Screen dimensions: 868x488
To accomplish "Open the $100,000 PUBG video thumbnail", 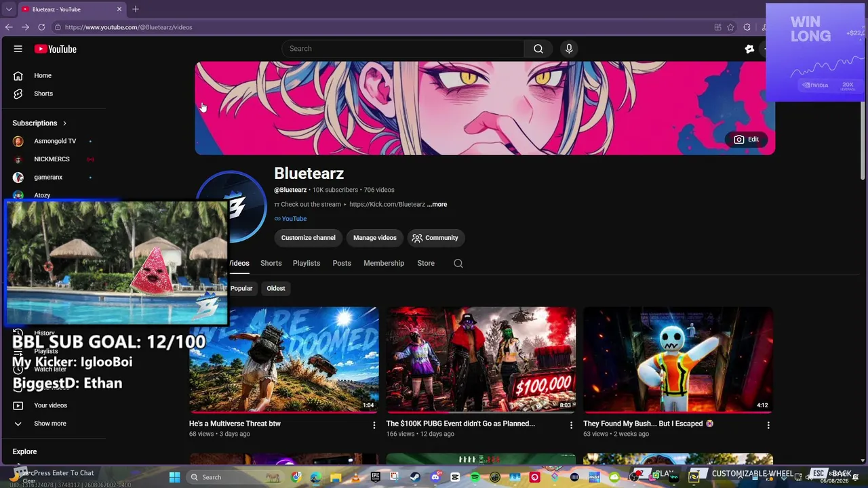I will [x=481, y=359].
